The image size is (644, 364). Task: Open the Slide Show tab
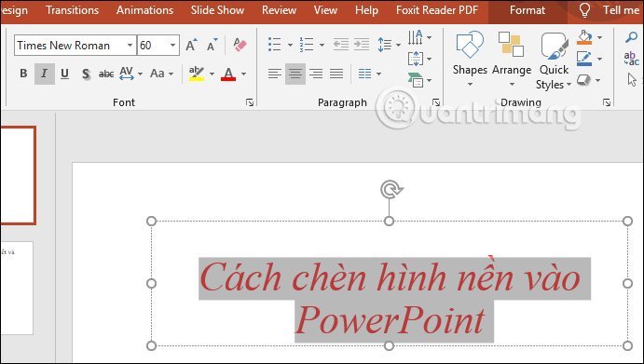coord(217,10)
